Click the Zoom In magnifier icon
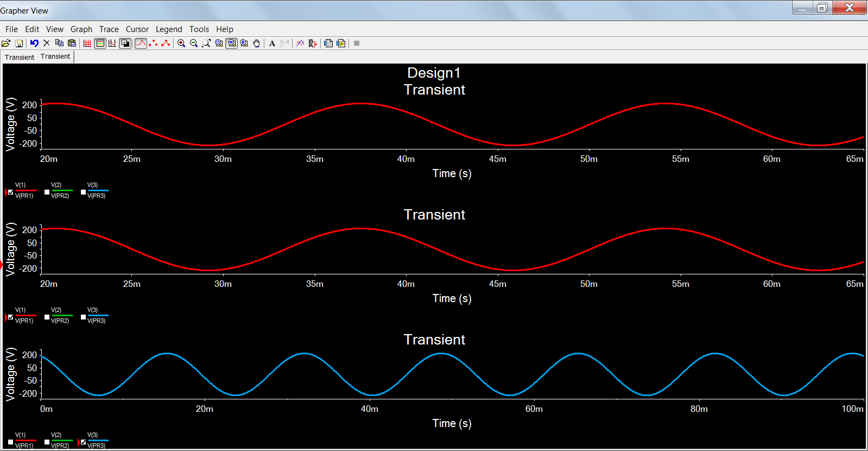The height and width of the screenshot is (451, 868). [181, 43]
